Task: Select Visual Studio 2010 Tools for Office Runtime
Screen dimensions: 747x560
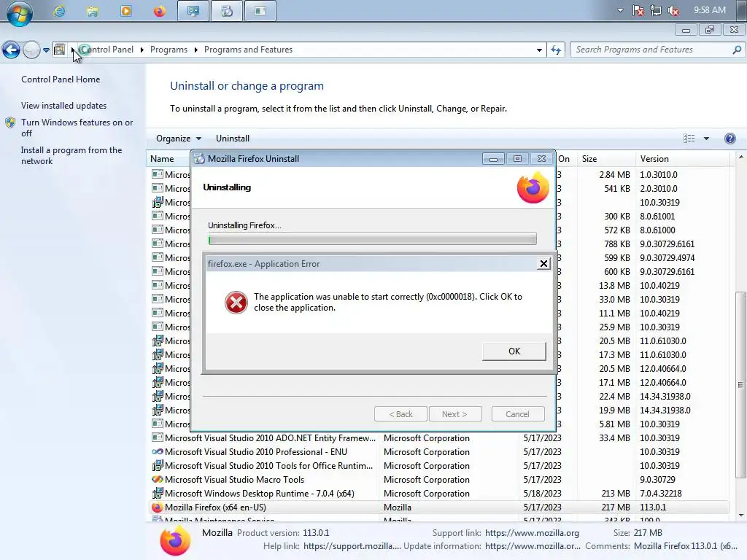Action: click(439, 466)
